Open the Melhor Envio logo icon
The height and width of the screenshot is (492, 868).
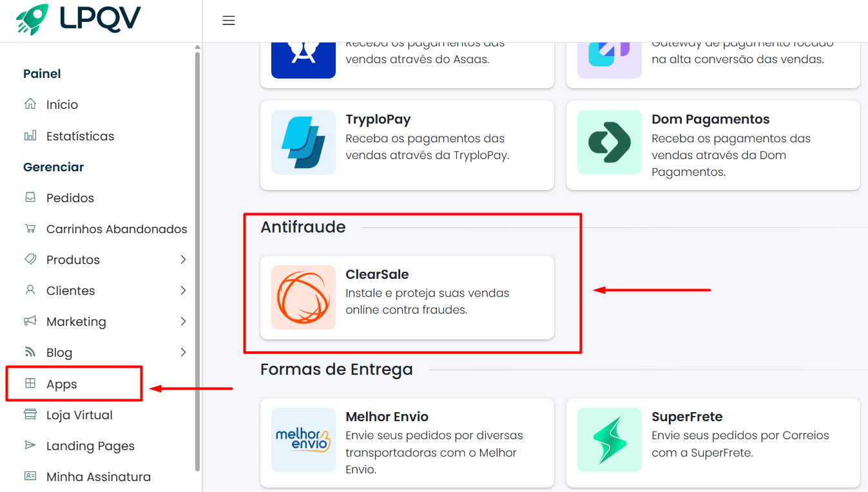(x=303, y=440)
